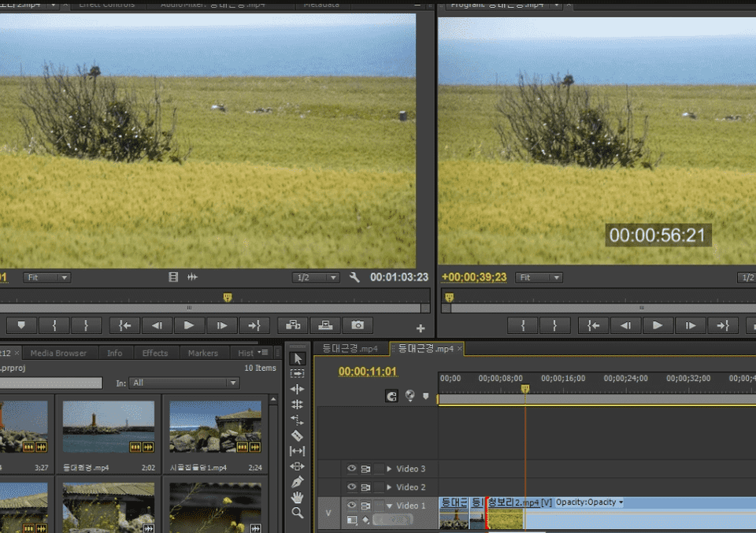Add marker in Source monitor
756x533 pixels.
point(21,325)
